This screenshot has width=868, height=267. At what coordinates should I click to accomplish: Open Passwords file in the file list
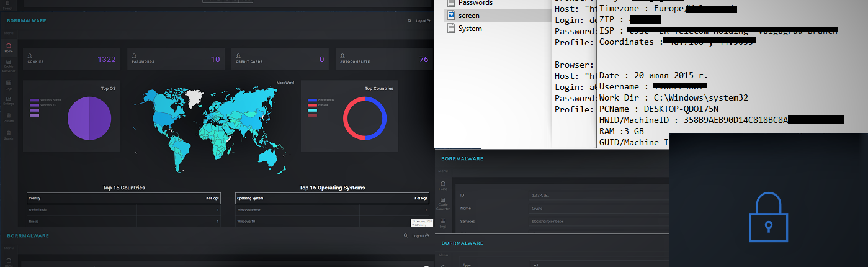point(475,3)
